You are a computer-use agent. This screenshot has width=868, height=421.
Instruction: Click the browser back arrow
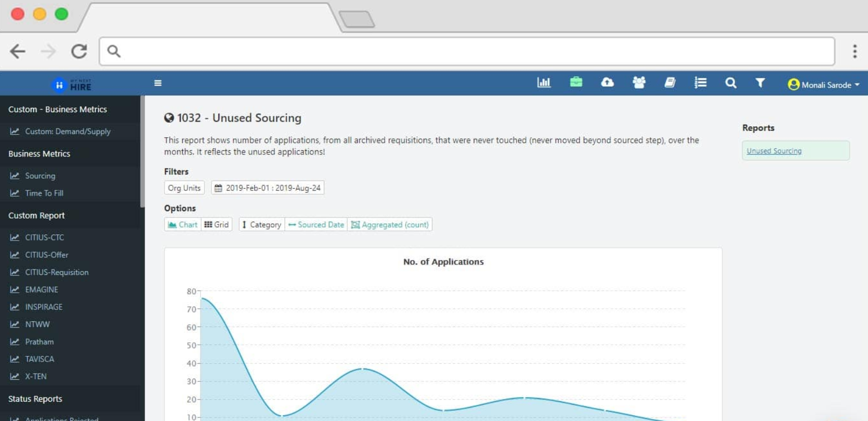18,51
